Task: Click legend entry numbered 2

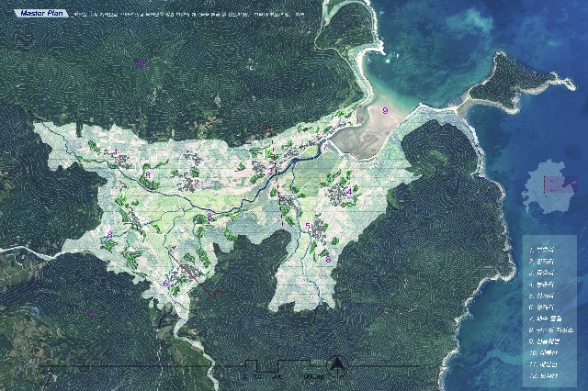Action: click(x=541, y=261)
